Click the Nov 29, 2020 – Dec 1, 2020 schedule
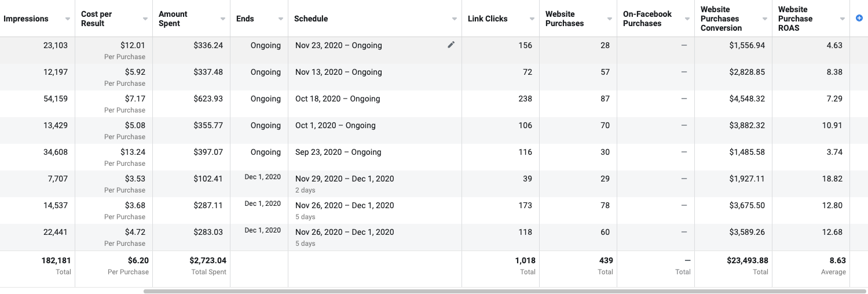 (344, 179)
